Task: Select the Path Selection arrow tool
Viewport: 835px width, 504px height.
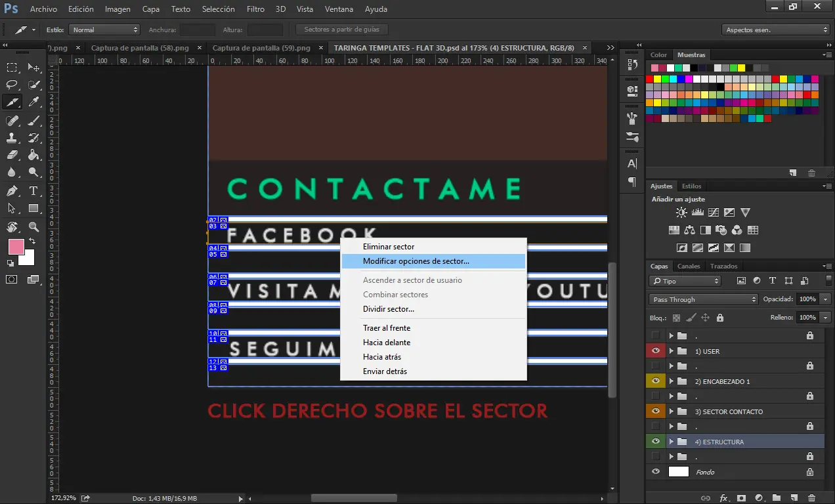Action: (x=12, y=209)
